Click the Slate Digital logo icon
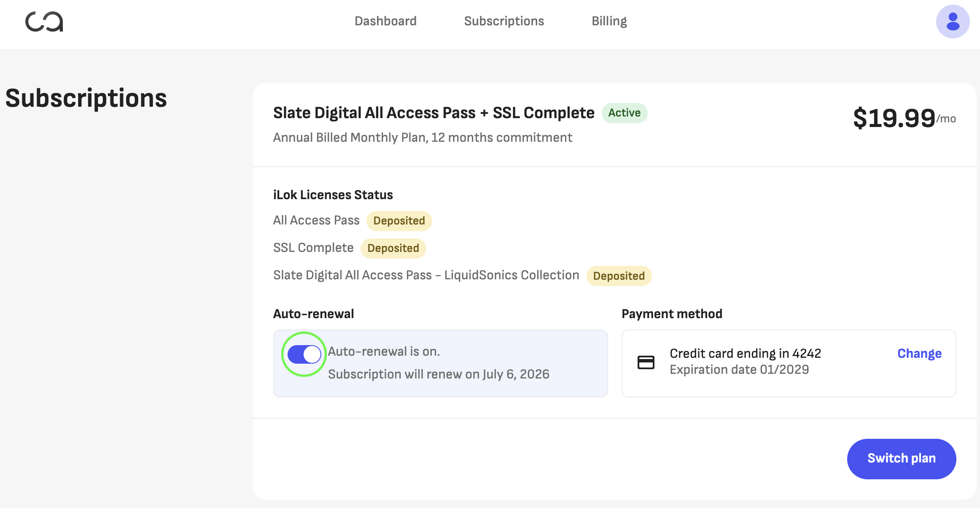Viewport: 980px width, 508px height. [44, 22]
